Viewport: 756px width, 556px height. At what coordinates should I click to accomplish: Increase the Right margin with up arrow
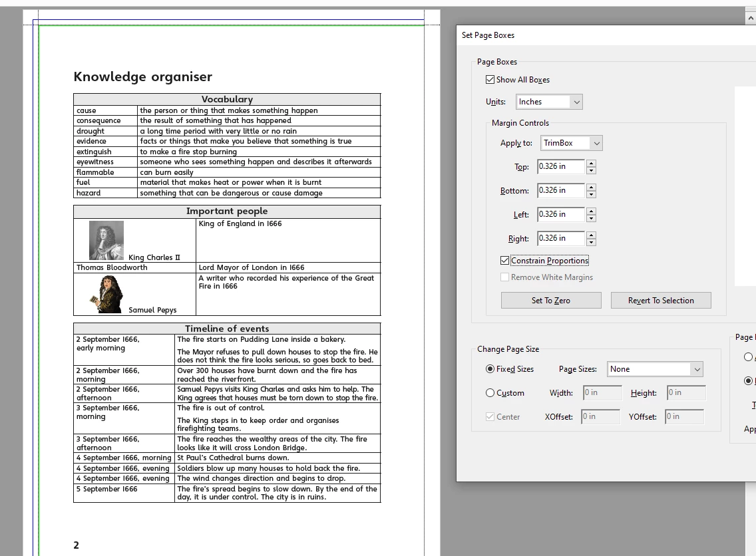(592, 235)
